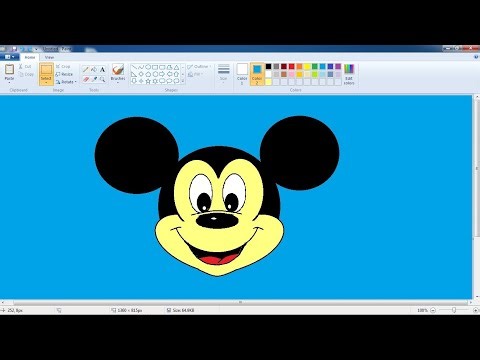Switch to the Home tab
This screenshot has height=360, width=480.
(30, 57)
